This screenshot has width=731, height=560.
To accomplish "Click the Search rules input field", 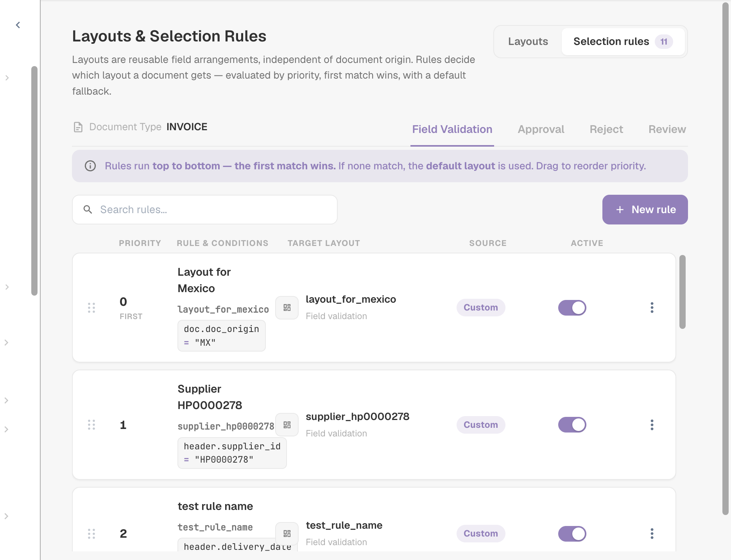I will (205, 210).
